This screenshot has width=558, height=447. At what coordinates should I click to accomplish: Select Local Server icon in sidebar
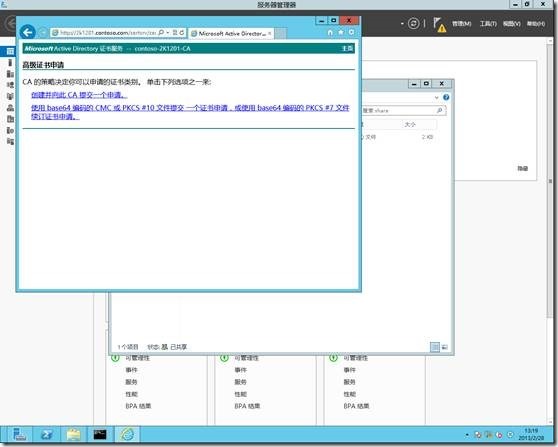point(10,63)
